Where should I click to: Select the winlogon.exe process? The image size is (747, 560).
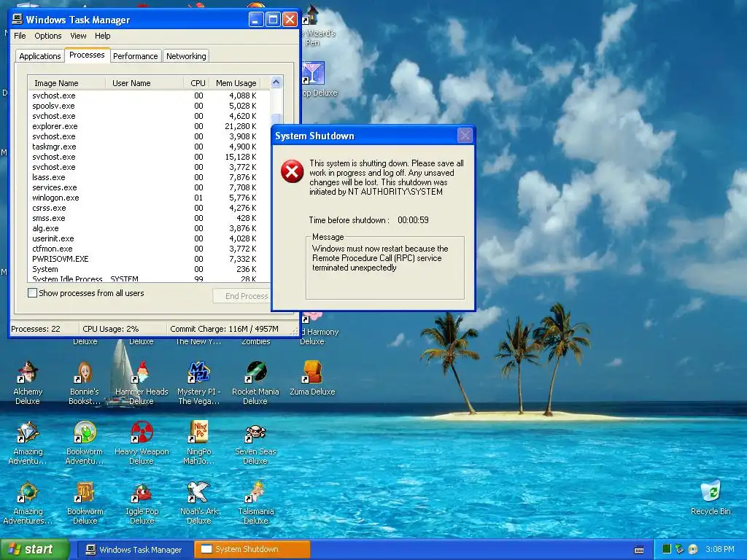(149, 198)
